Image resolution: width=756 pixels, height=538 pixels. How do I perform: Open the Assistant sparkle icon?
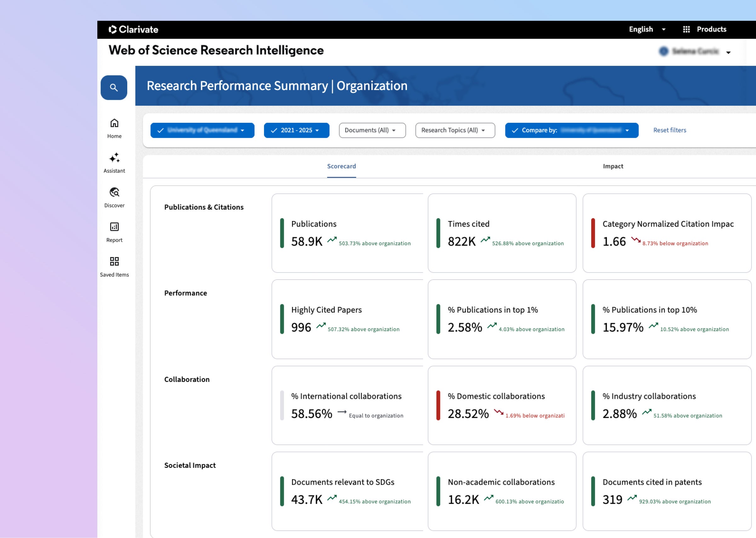coord(114,158)
